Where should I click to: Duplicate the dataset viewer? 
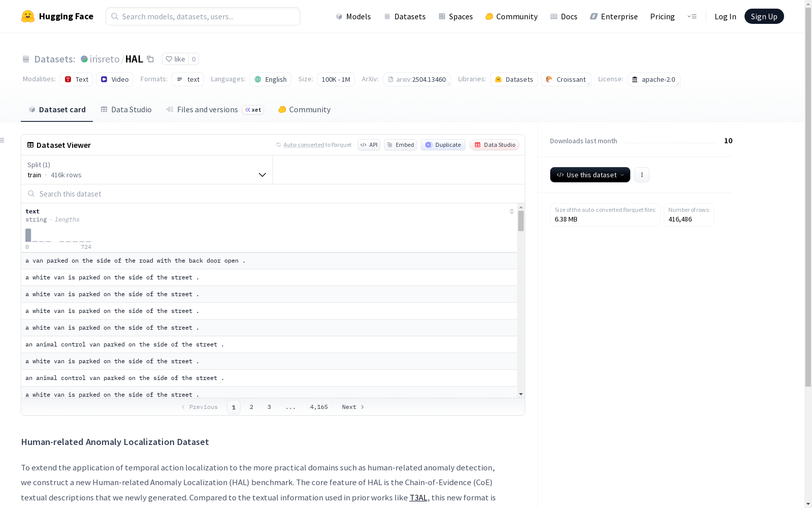point(443,145)
